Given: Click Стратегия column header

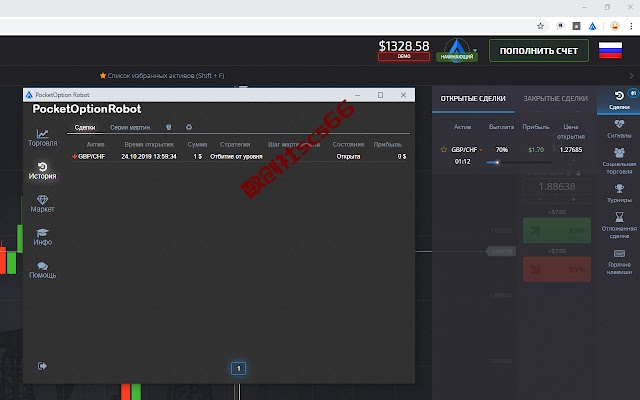Looking at the screenshot, I should 235,144.
